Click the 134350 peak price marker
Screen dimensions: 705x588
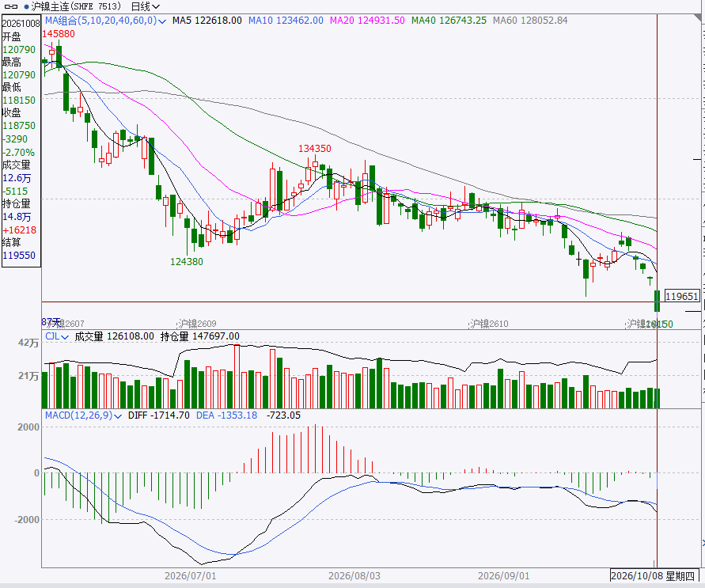[315, 148]
